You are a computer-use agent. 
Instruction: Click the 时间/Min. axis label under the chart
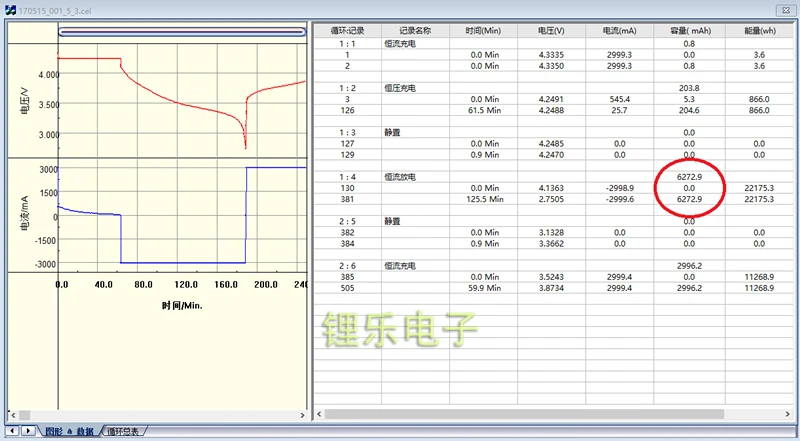182,306
